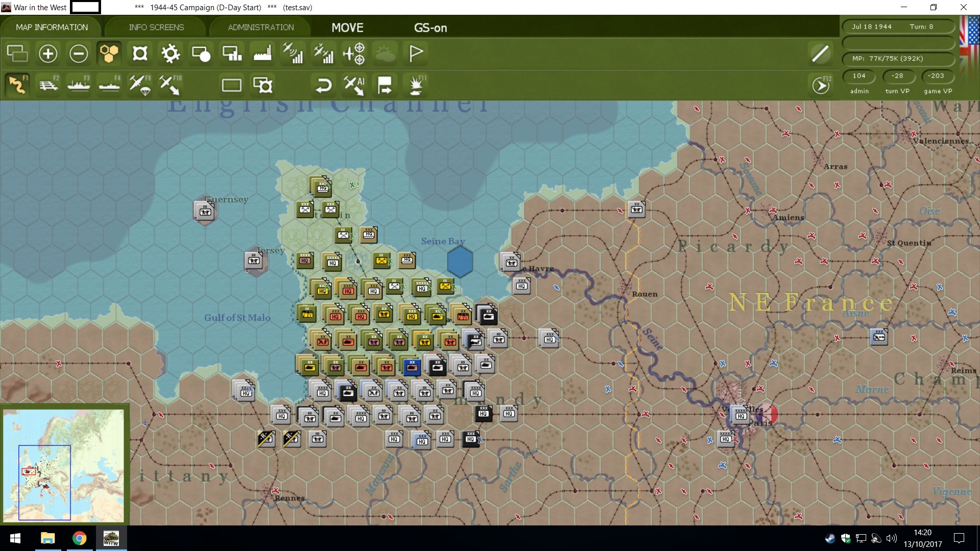
Task: Click the rectangle-and-bars map toolbar icon
Action: (x=232, y=53)
